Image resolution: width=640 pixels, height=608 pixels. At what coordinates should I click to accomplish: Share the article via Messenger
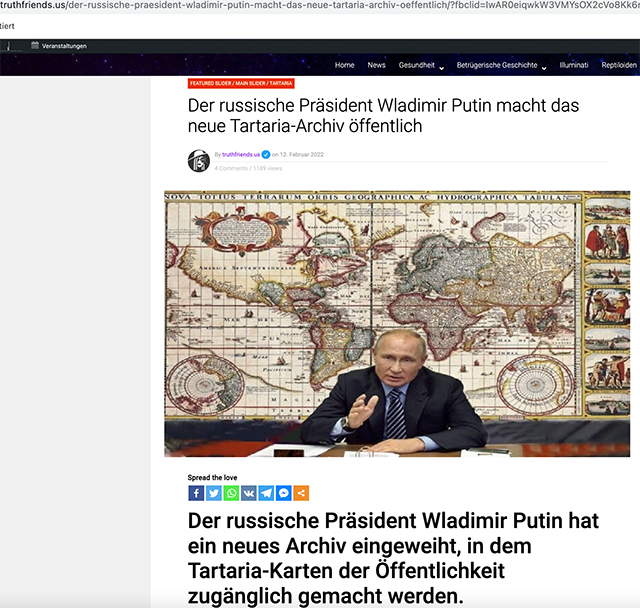pos(284,493)
